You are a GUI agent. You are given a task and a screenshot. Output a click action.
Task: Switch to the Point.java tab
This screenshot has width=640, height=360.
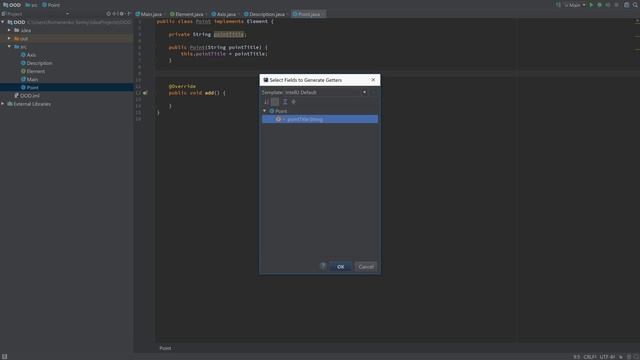309,14
